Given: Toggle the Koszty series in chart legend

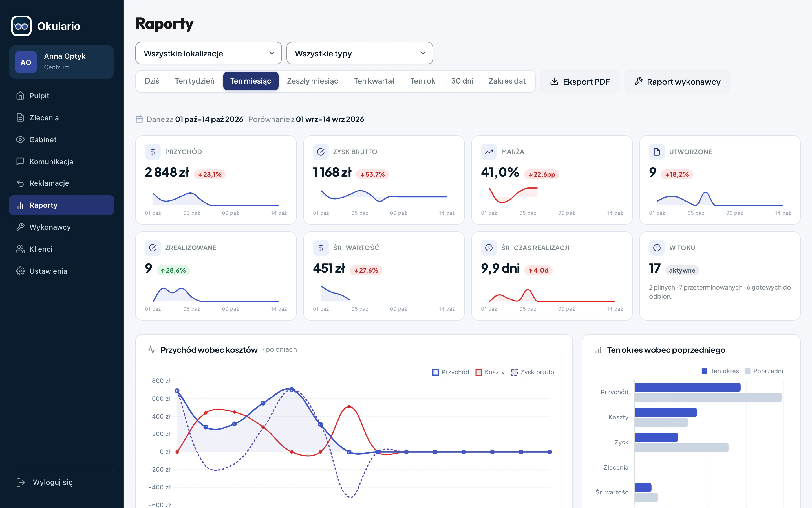Looking at the screenshot, I should [490, 372].
